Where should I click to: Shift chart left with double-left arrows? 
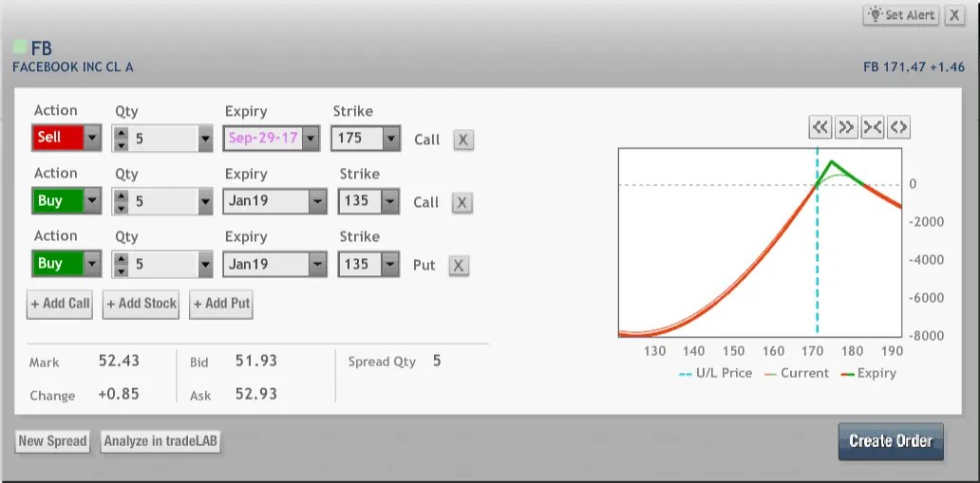point(820,127)
